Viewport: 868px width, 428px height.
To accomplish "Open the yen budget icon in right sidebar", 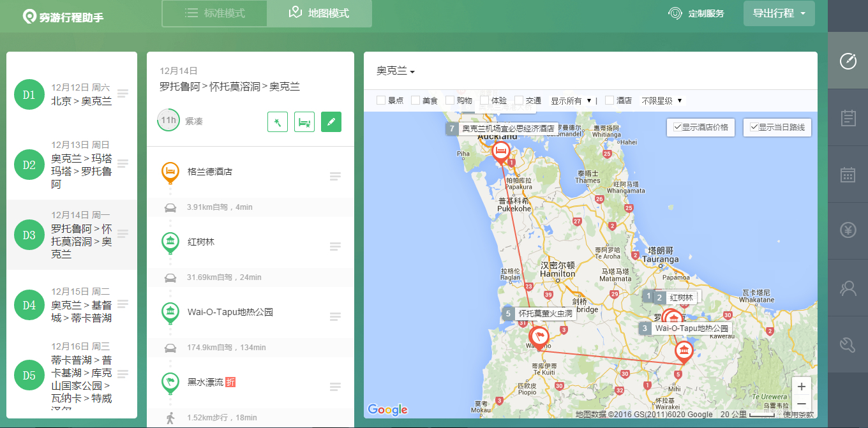I will coord(848,231).
